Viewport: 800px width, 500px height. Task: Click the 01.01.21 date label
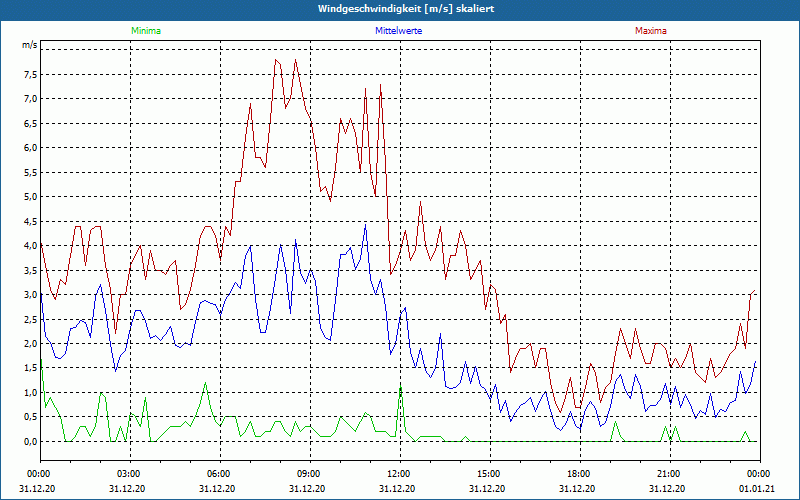757,489
